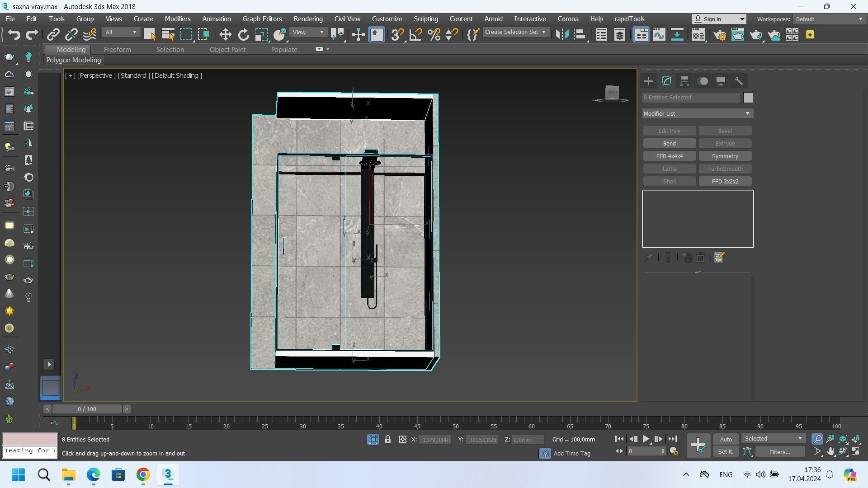
Task: Toggle the Selection Lock padlock
Action: pos(387,440)
